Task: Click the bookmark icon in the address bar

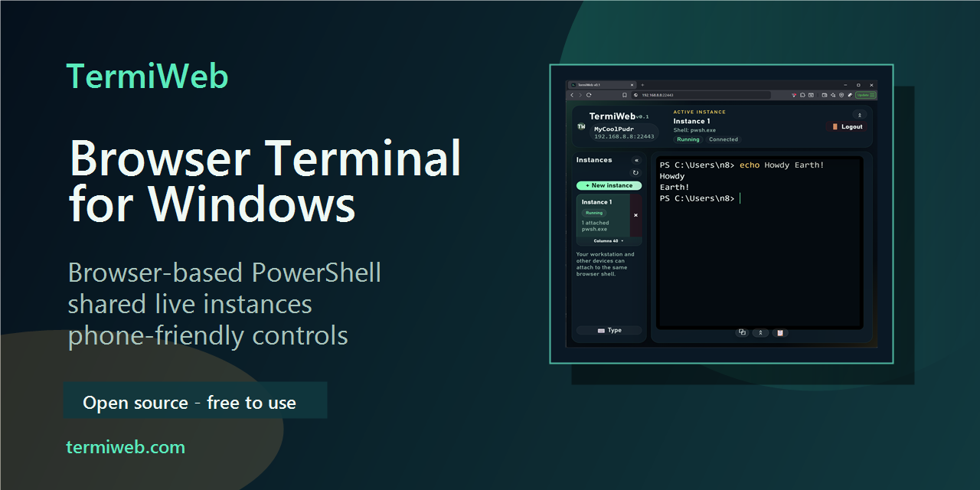Action: click(625, 94)
